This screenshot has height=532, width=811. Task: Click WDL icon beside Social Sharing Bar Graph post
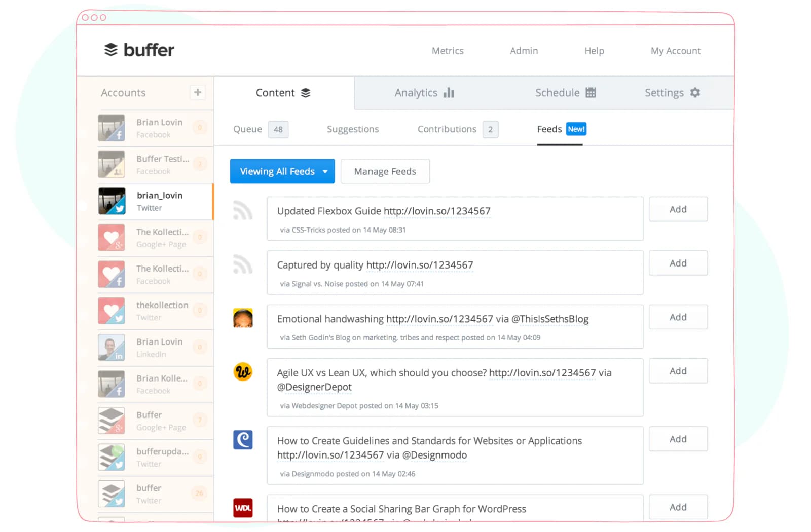(243, 508)
